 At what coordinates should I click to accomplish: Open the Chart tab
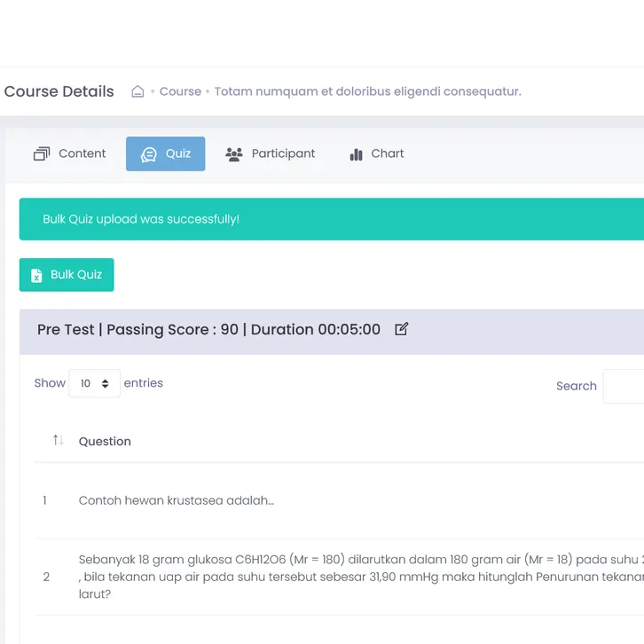[x=377, y=153]
